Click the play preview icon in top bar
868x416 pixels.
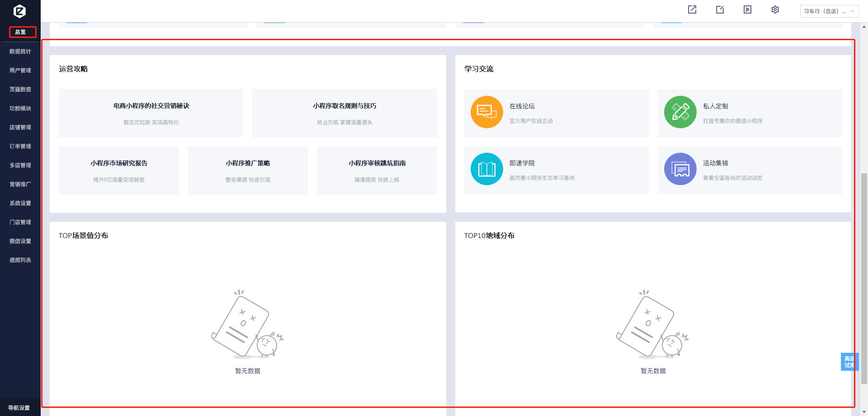tap(747, 9)
